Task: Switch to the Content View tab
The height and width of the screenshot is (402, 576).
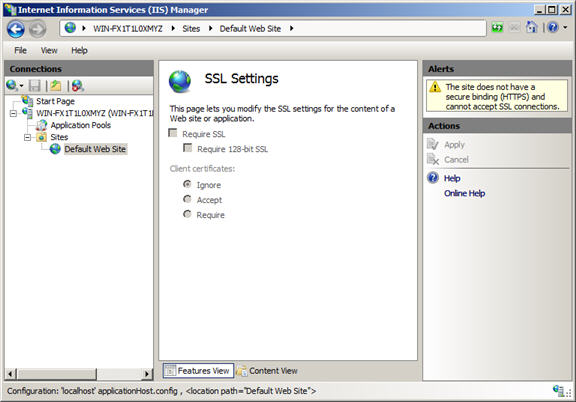Action: [268, 371]
